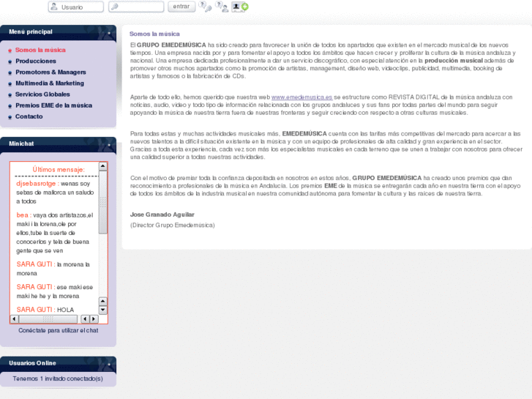The image size is (532, 399).
Task: Click chat username djsebasrotge
Action: click(36, 184)
